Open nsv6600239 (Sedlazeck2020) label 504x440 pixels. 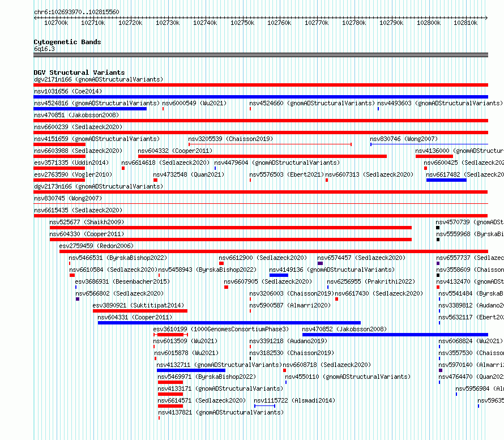pyautogui.click(x=78, y=127)
